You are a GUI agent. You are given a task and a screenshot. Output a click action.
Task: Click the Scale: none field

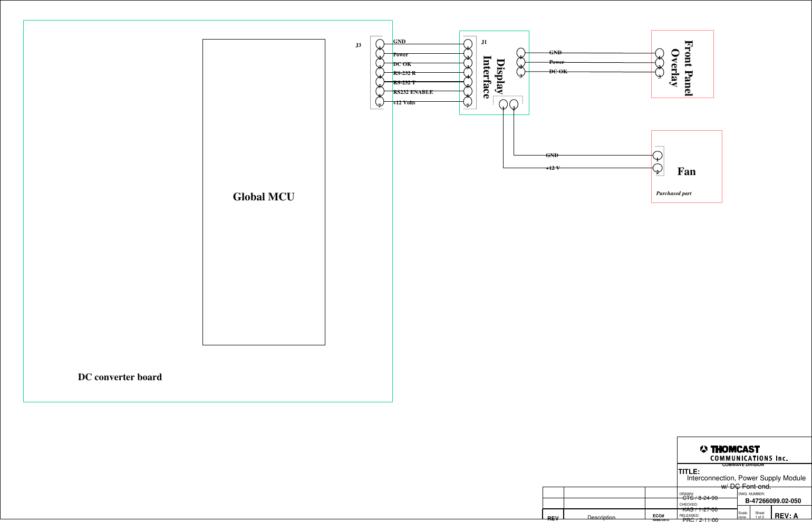(x=742, y=513)
